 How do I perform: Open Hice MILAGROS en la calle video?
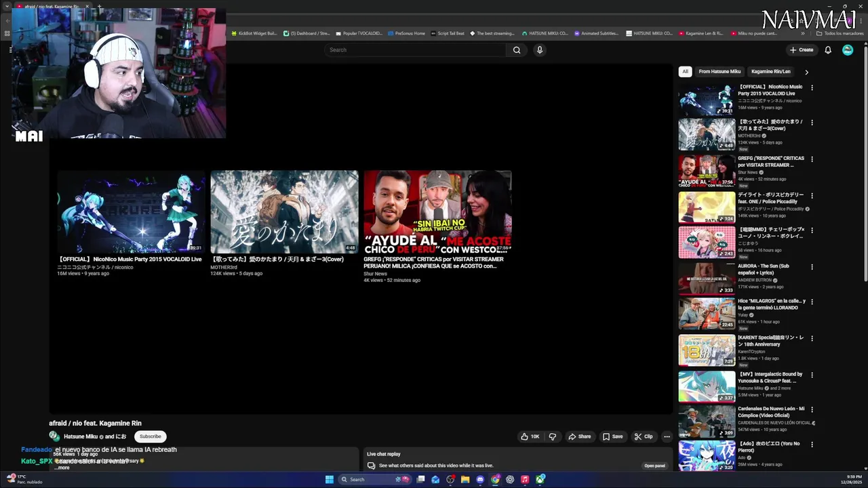[x=707, y=314]
